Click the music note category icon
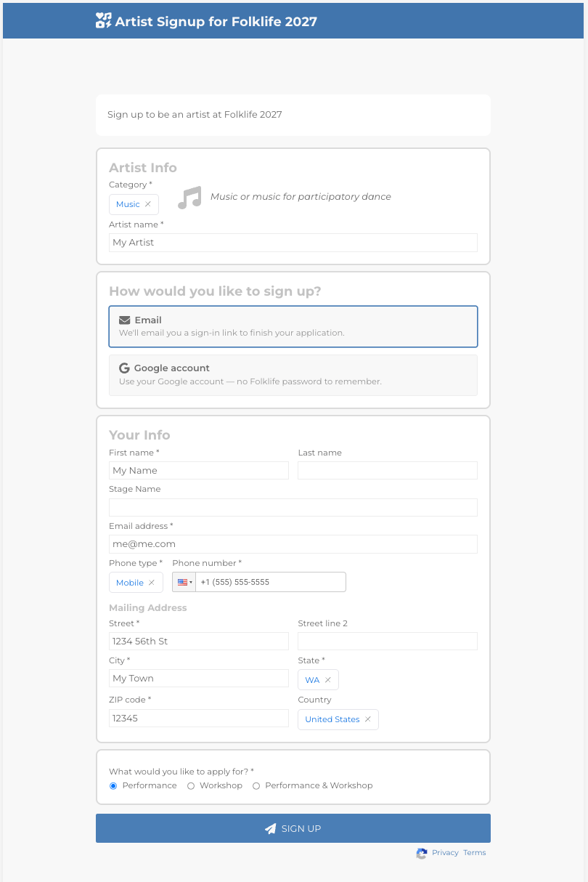The width and height of the screenshot is (588, 882). pyautogui.click(x=189, y=198)
